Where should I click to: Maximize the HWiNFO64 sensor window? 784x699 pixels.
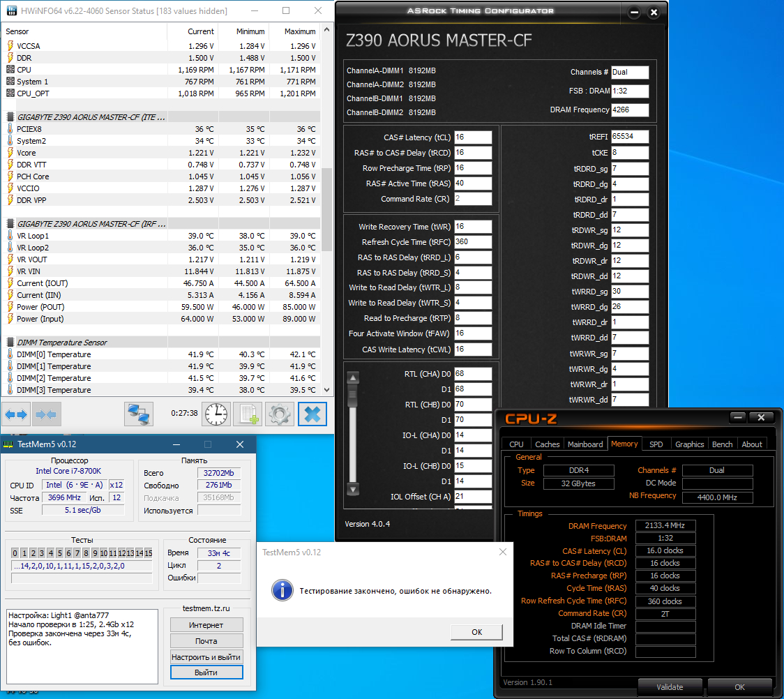(x=286, y=10)
